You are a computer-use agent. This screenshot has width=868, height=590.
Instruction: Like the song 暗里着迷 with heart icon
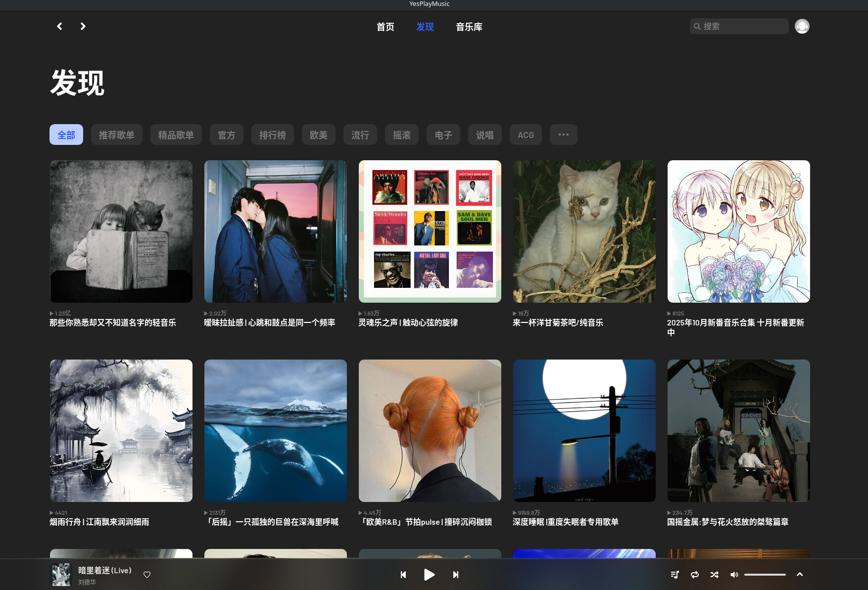(x=147, y=574)
